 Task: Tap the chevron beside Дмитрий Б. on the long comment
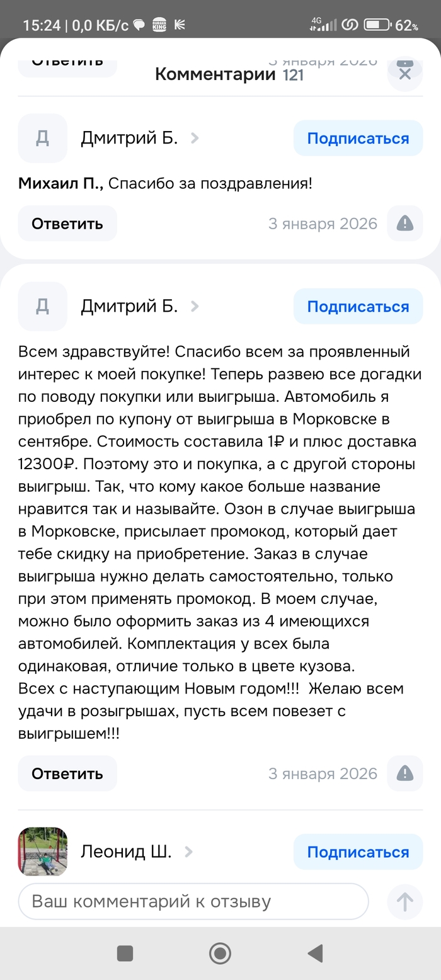tap(195, 306)
